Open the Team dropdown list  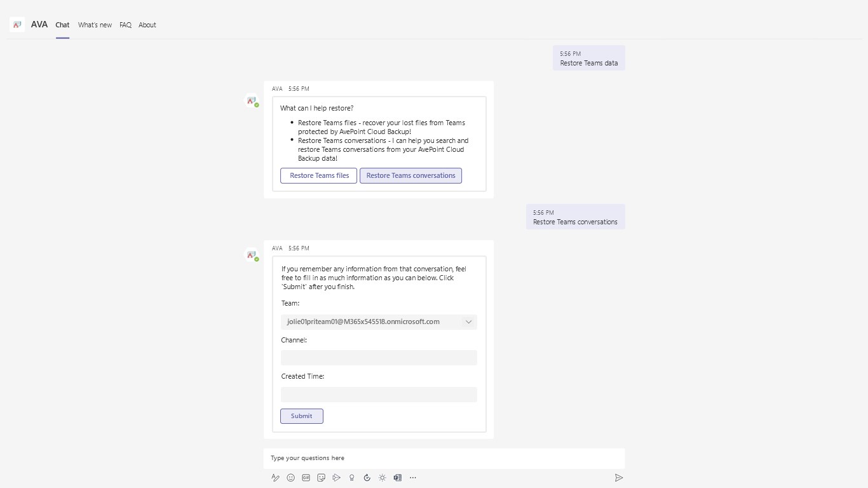379,322
